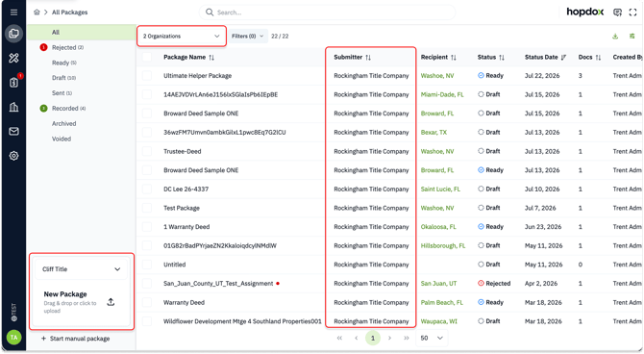Click page 1 button
The image size is (644, 354).
(x=373, y=338)
